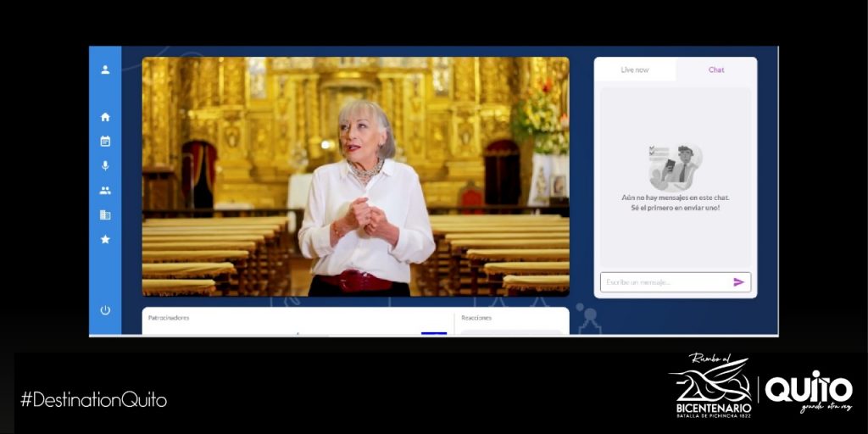
Task: Click the blue sponsor button in Patrocinadores
Action: coord(433,332)
